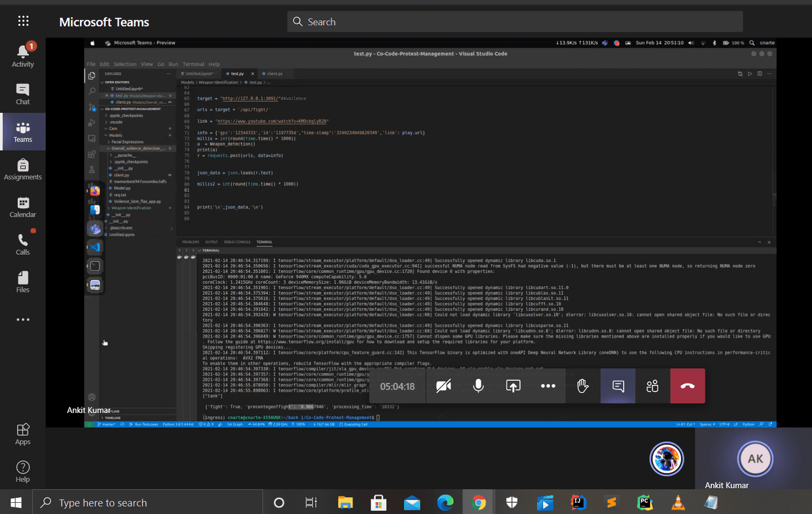Open the Testing flask icon in VS Code
Viewport: 812px width, 514px height.
point(92,169)
